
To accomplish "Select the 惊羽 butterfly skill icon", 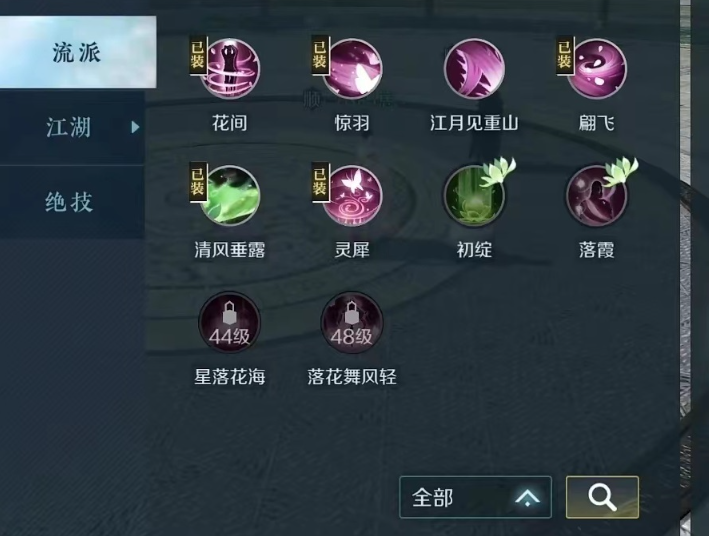I will [x=352, y=69].
